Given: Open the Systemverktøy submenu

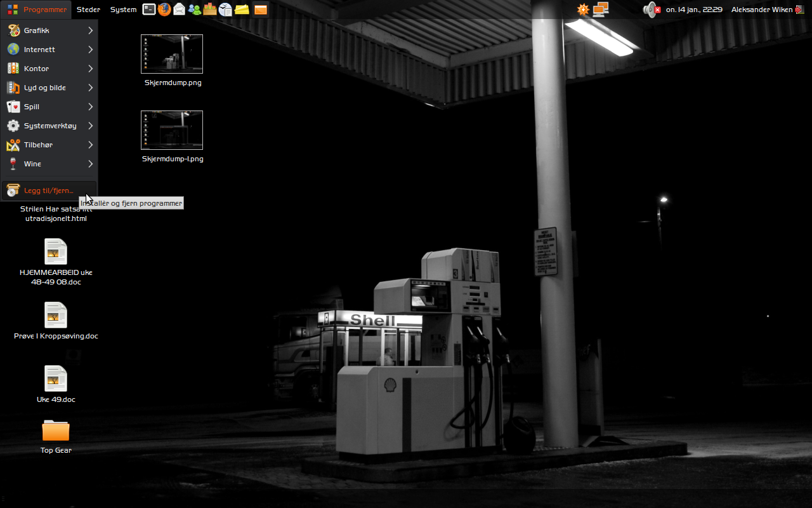Looking at the screenshot, I should tap(49, 126).
